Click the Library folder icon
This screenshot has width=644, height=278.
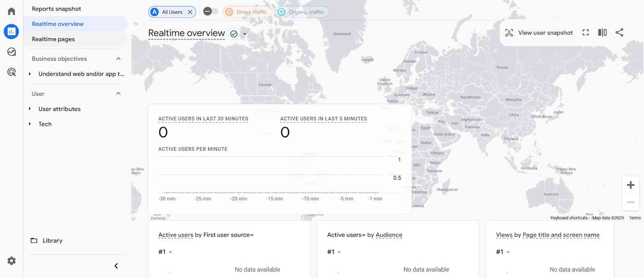click(34, 241)
